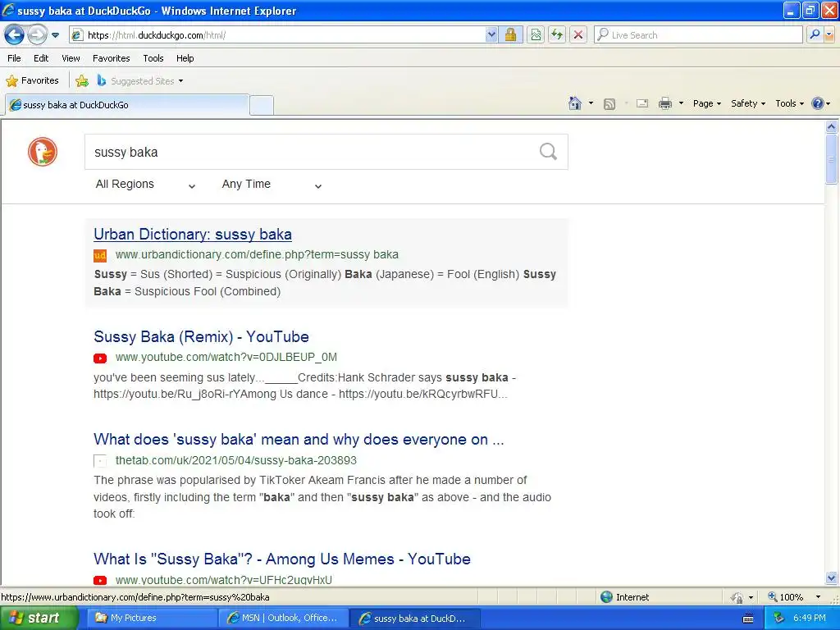Open What does 'sussy baka' mean result
Viewport: 840px width, 630px height.
(299, 440)
